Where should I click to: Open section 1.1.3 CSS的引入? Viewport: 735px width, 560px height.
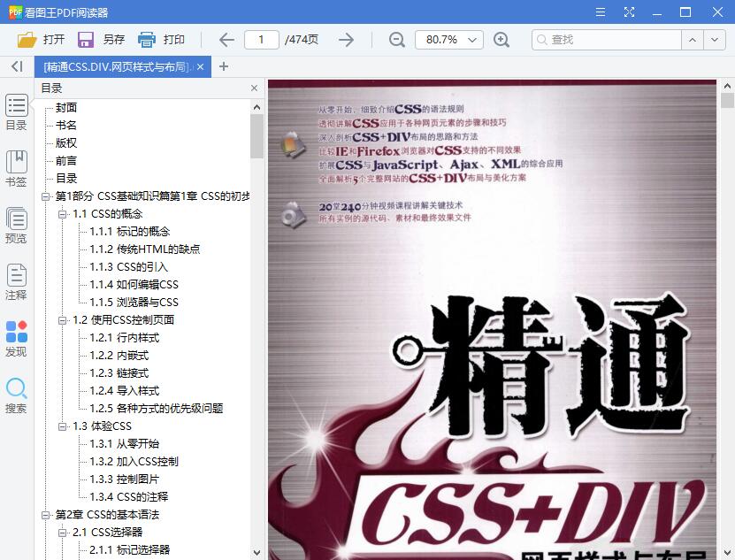click(x=128, y=267)
